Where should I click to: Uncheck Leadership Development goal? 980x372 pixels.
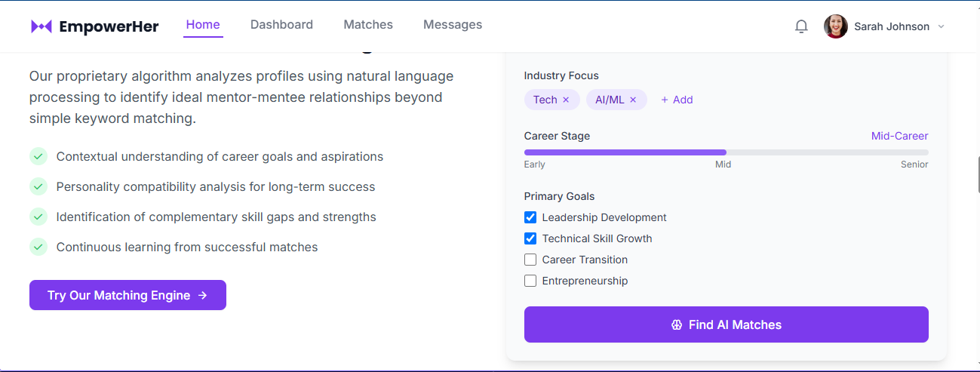pyautogui.click(x=530, y=217)
